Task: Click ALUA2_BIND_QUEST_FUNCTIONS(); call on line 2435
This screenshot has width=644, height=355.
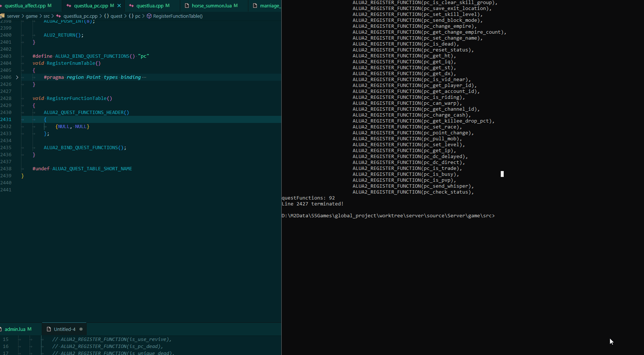Action: point(85,148)
